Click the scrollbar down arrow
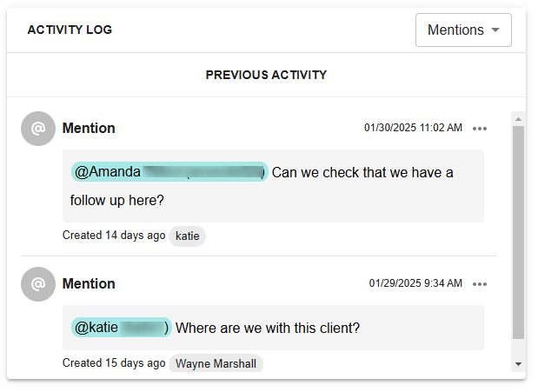 point(518,364)
